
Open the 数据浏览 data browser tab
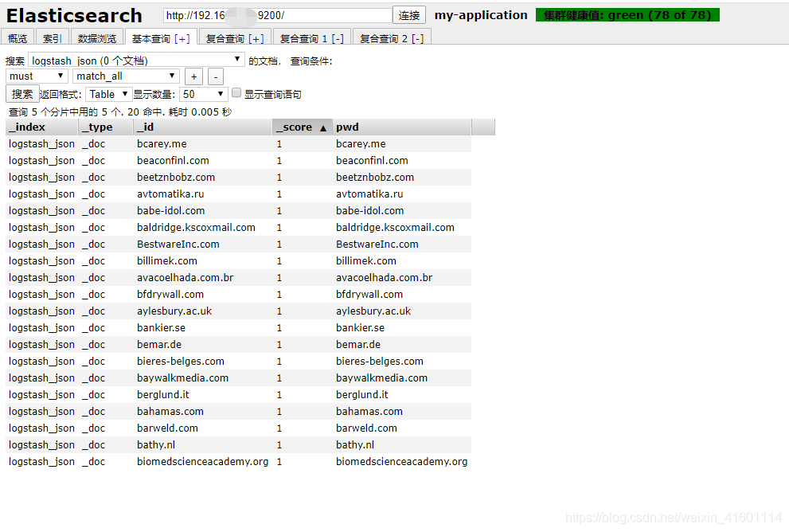97,38
